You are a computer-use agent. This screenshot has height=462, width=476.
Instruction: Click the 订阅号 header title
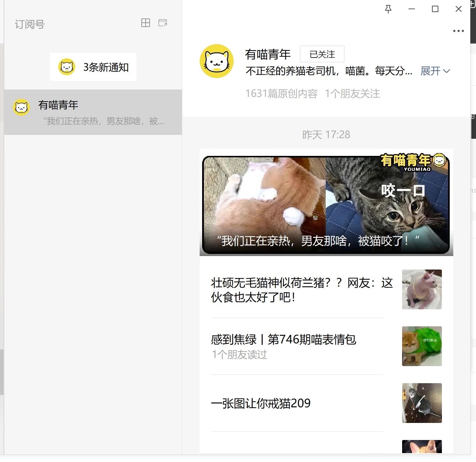pos(30,25)
